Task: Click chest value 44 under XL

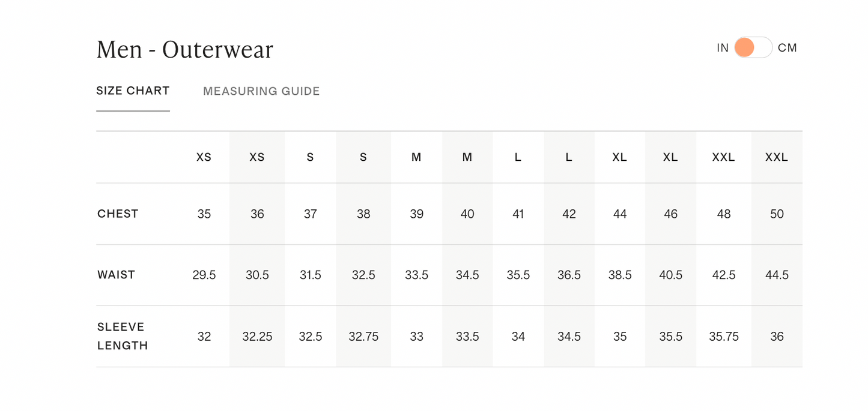Action: point(620,214)
